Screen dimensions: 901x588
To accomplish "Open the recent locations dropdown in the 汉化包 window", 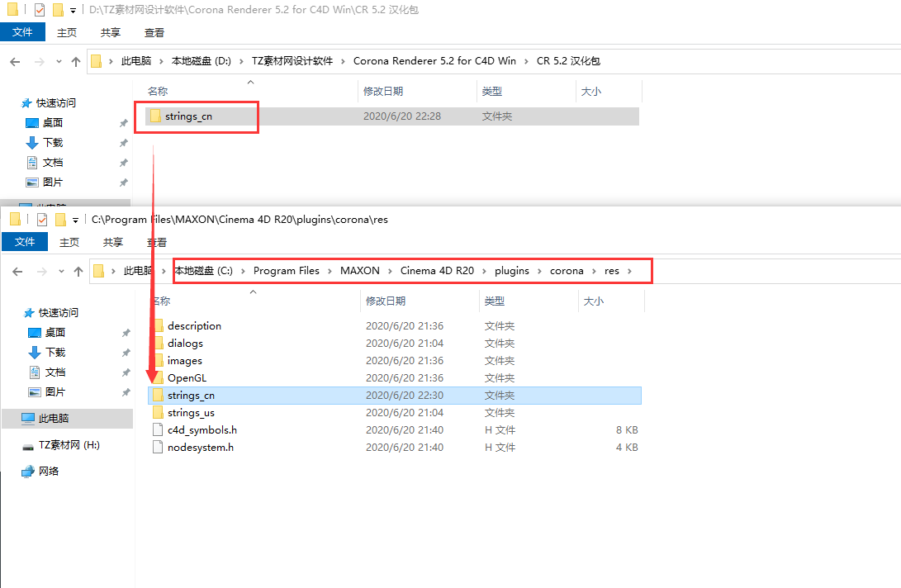I will click(59, 61).
